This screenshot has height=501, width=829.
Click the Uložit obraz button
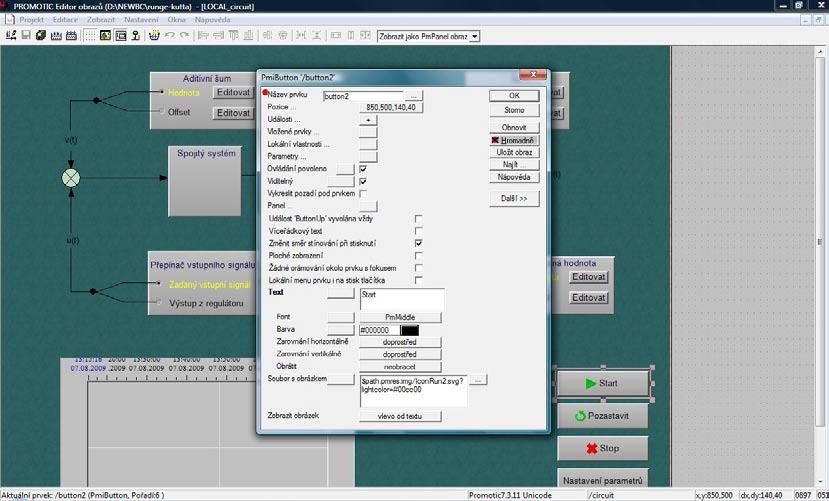[514, 152]
